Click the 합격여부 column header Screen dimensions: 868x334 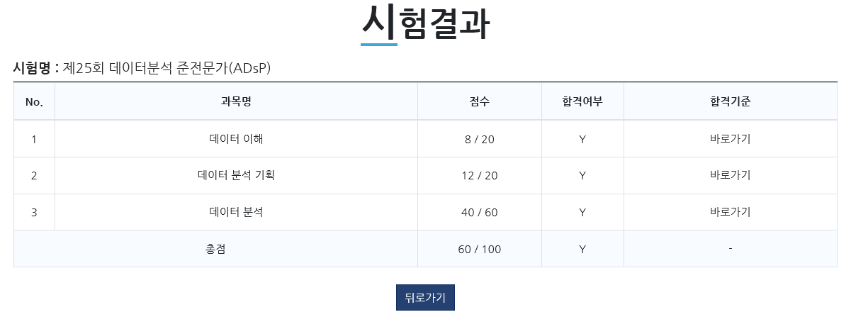582,102
